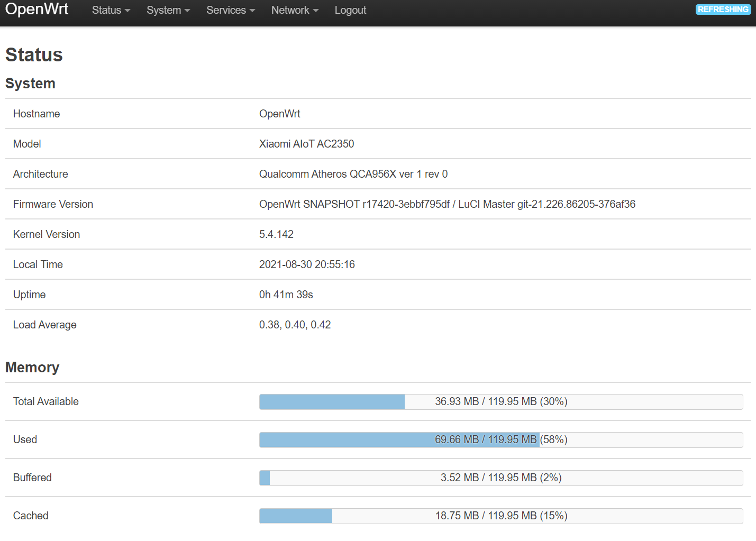
Task: Select the load average 0.38, 0.40, 0.42
Action: coord(295,325)
